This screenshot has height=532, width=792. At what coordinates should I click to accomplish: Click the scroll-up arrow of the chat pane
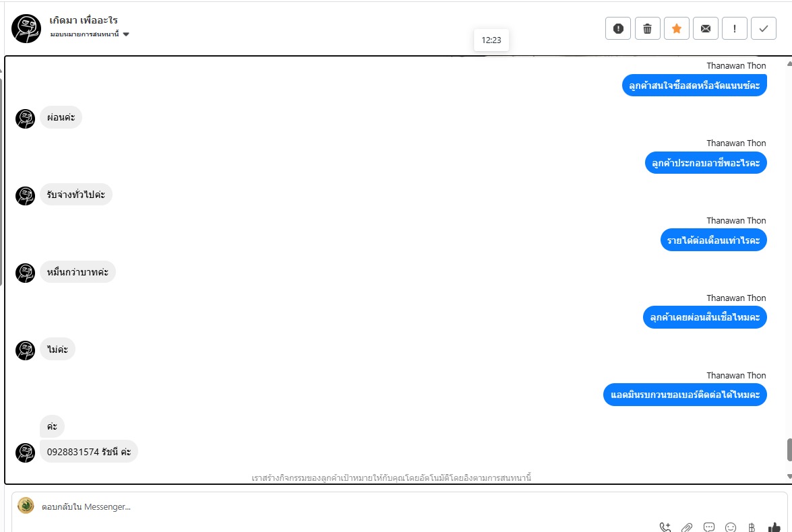[789, 63]
